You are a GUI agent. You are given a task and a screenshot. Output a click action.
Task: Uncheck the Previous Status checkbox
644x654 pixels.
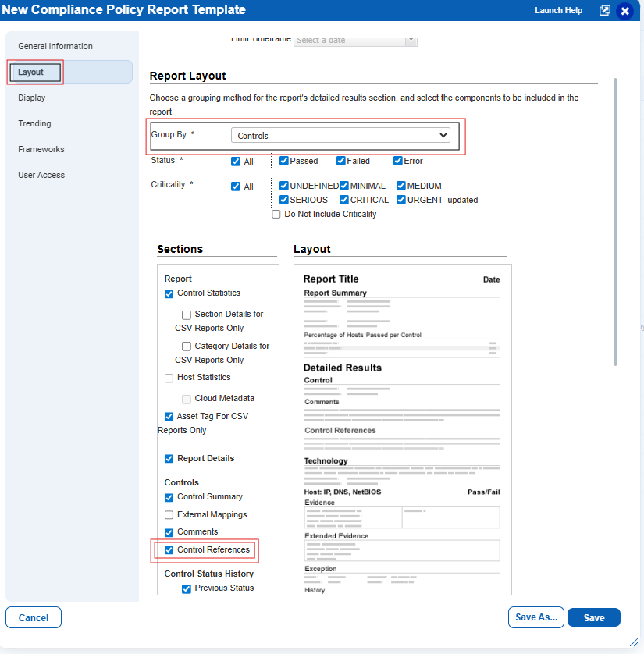pos(187,589)
